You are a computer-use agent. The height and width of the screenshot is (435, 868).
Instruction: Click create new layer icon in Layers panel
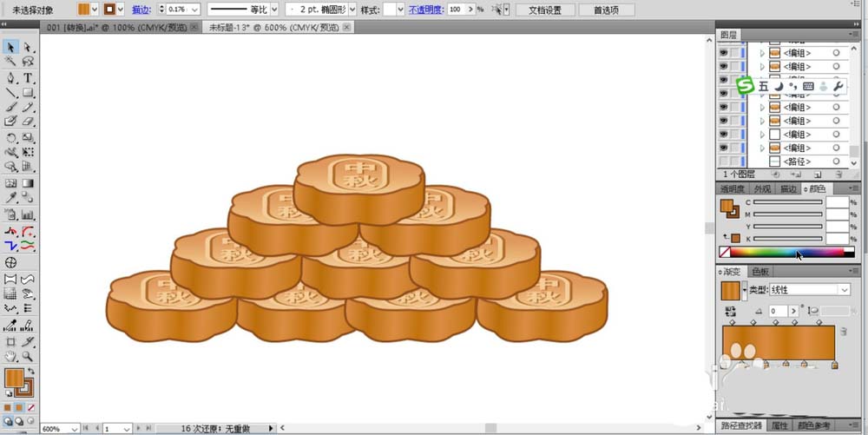[x=819, y=175]
